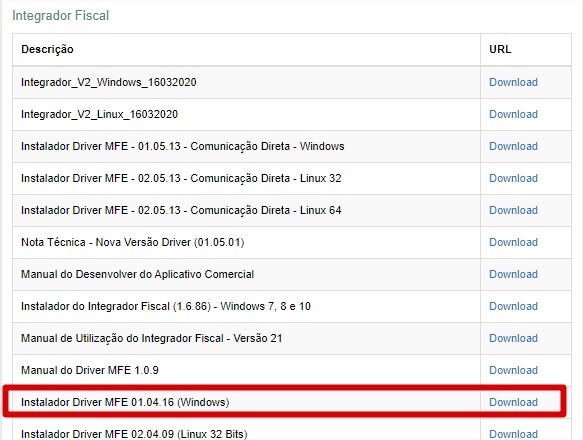
Task: Download Integrador_V2_Windows_16032020
Action: coord(513,82)
